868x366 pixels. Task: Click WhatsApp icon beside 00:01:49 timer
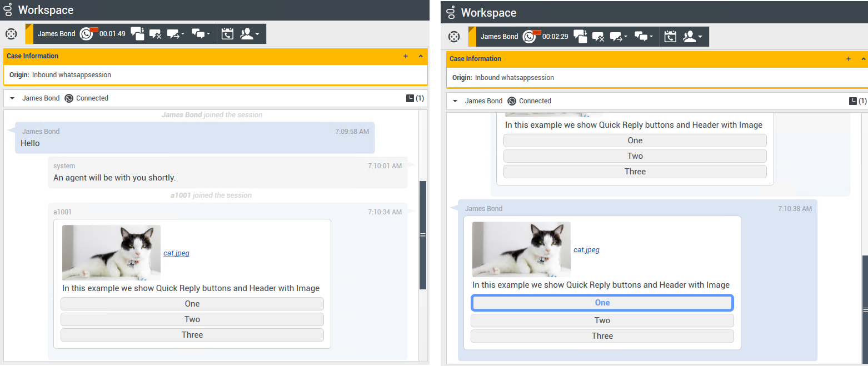tap(87, 34)
